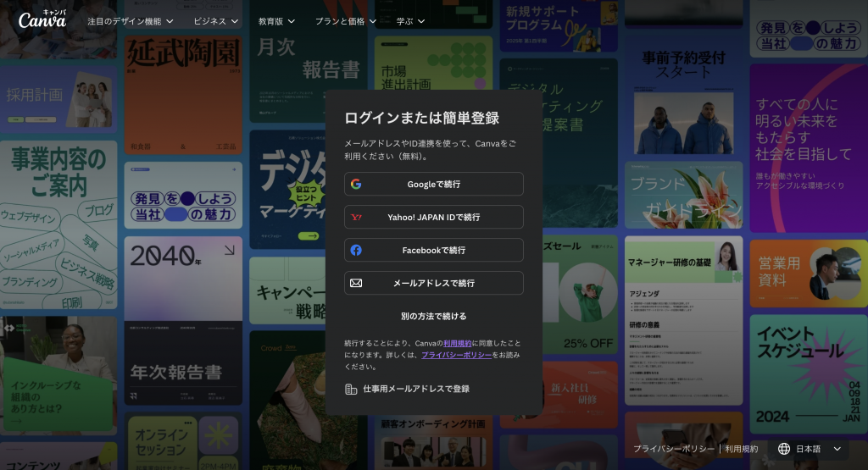This screenshot has height=470, width=868.
Task: Click the footer プライバシーポリシー link
Action: coord(674,449)
